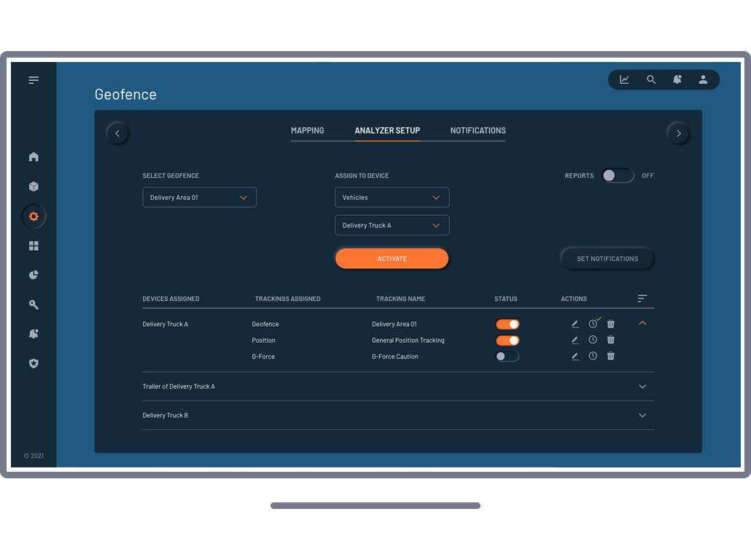Expand the Trailer of Delivery Truck A row

point(642,386)
